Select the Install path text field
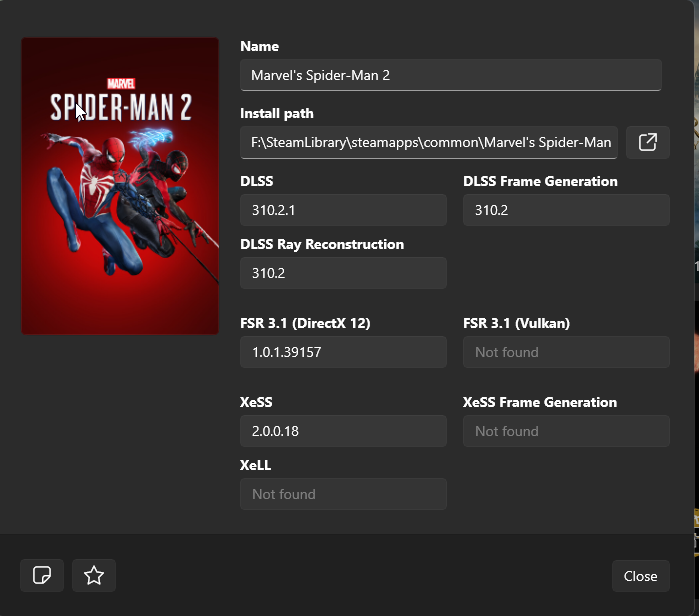Screen dimensions: 699x616 click(429, 143)
